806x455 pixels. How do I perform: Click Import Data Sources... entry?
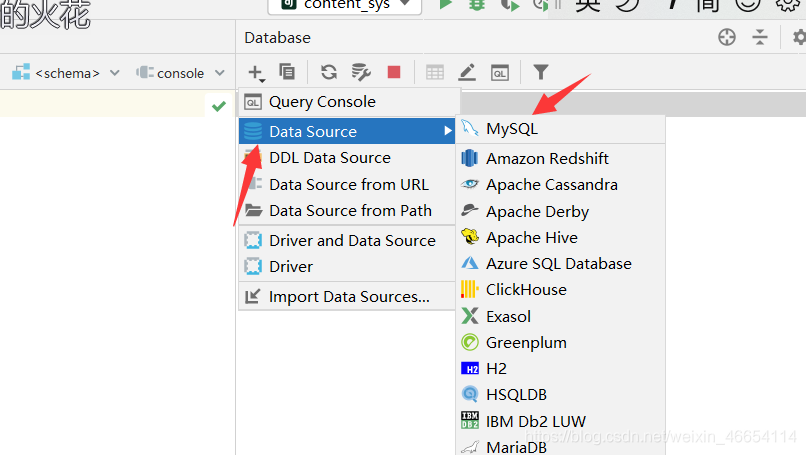coord(348,297)
